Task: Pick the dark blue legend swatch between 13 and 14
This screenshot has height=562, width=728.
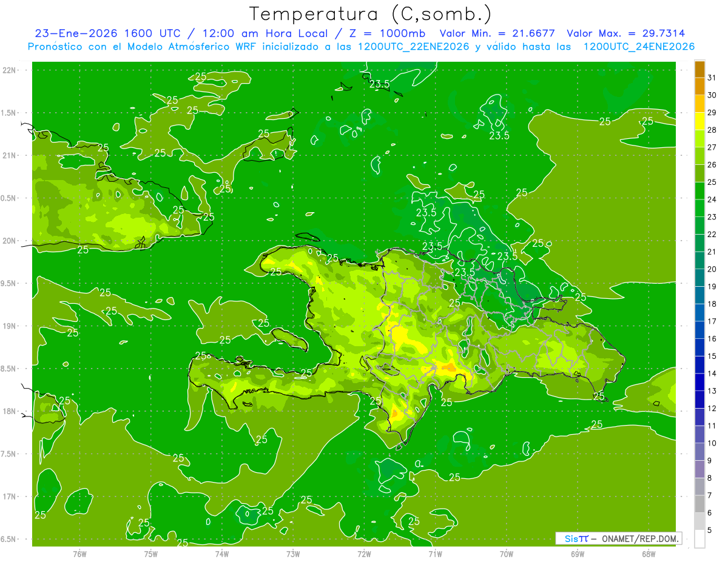Action: click(699, 383)
